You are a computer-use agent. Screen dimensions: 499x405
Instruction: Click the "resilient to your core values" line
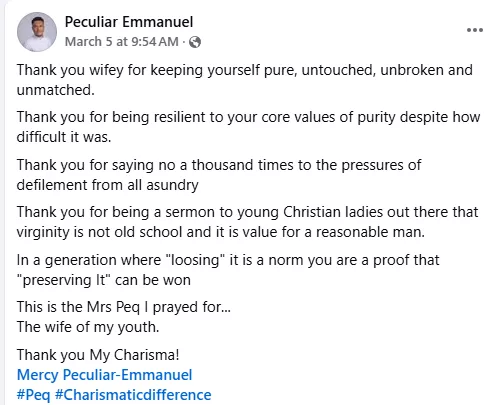[248, 117]
